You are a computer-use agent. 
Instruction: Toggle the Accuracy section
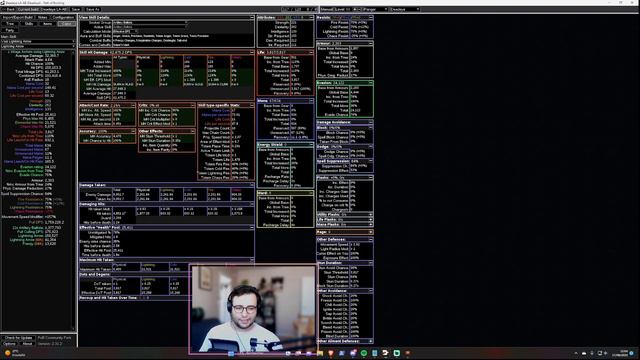(x=133, y=131)
